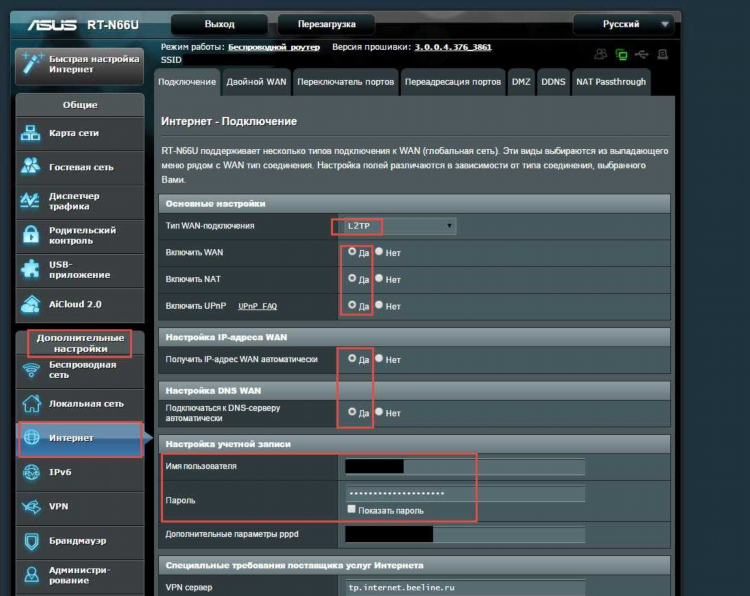The height and width of the screenshot is (596, 750).
Task: Select Нет for automatic WAN IP address
Action: pyautogui.click(x=379, y=359)
